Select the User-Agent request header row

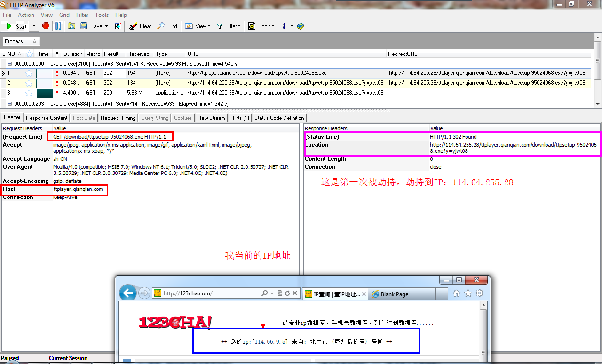(x=150, y=170)
